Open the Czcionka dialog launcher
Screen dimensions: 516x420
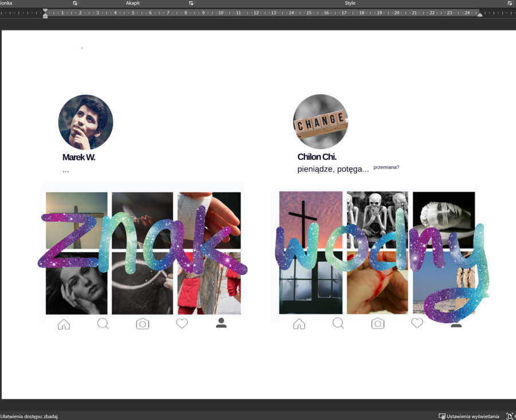pyautogui.click(x=75, y=3)
